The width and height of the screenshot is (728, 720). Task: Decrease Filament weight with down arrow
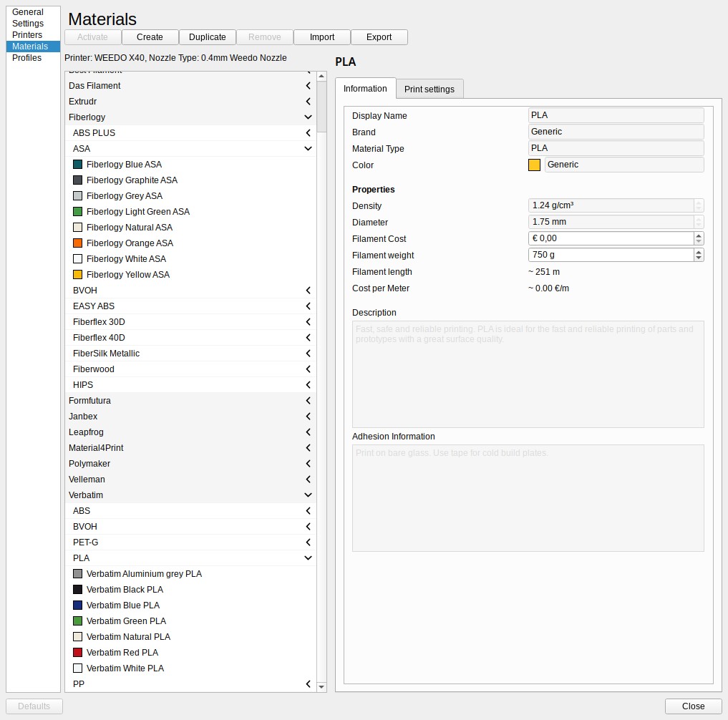coord(699,258)
